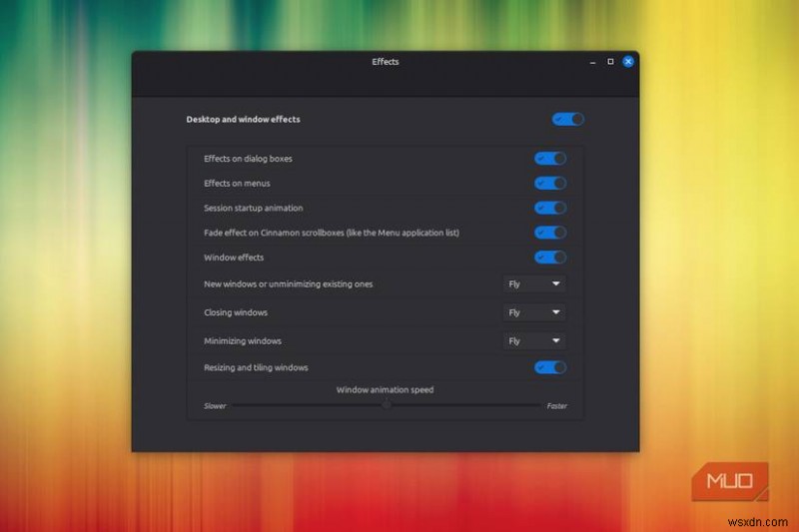Click the 'Faster' slider label
This screenshot has height=532, width=799.
[556, 406]
